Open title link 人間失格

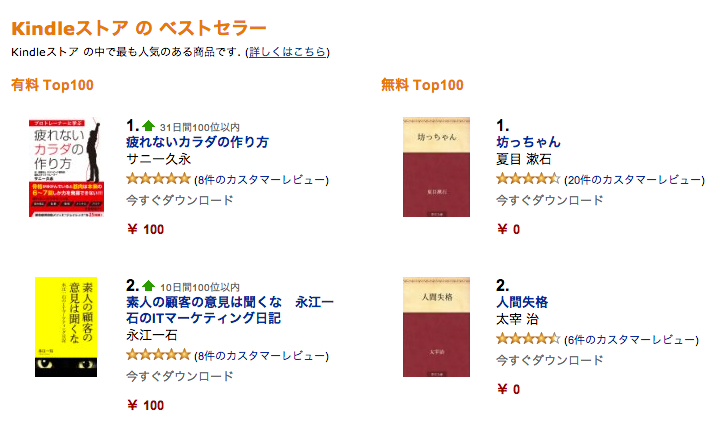[x=522, y=302]
